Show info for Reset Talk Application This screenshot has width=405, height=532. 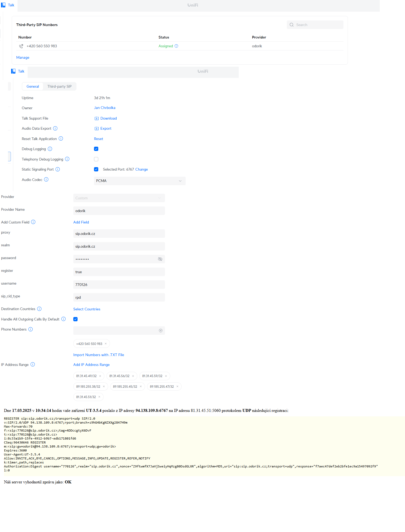(61, 138)
